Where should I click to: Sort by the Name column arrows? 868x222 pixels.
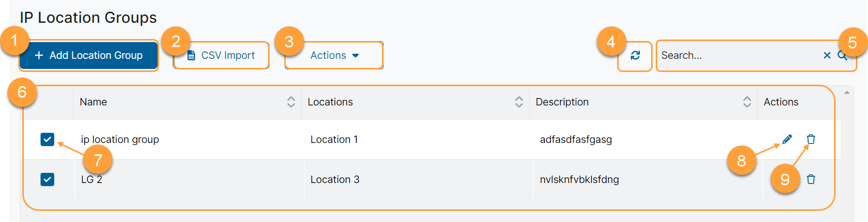tap(291, 102)
